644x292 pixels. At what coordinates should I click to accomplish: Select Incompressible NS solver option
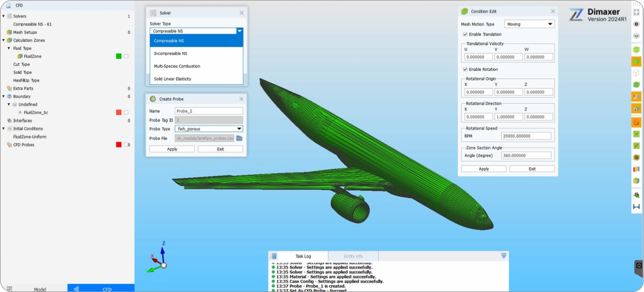tap(196, 53)
